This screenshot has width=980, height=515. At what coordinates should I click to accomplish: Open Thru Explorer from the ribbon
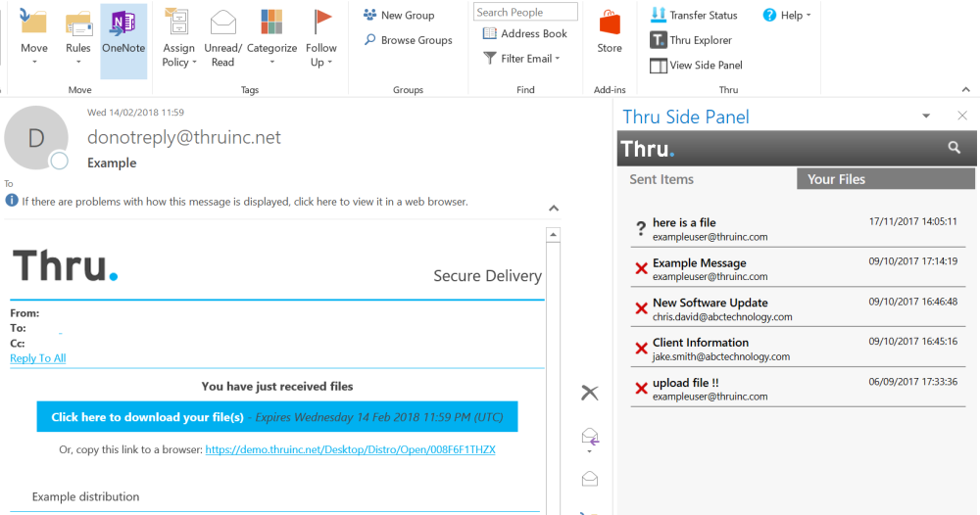(x=691, y=40)
